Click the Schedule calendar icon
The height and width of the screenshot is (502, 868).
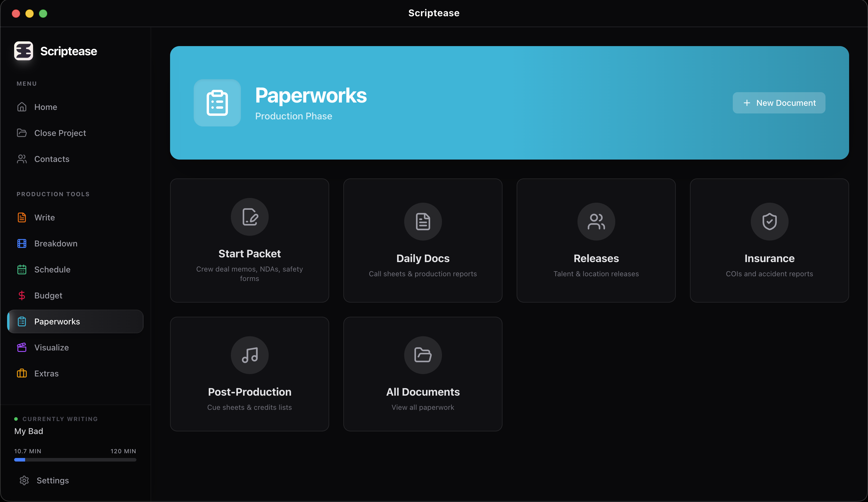(x=22, y=269)
